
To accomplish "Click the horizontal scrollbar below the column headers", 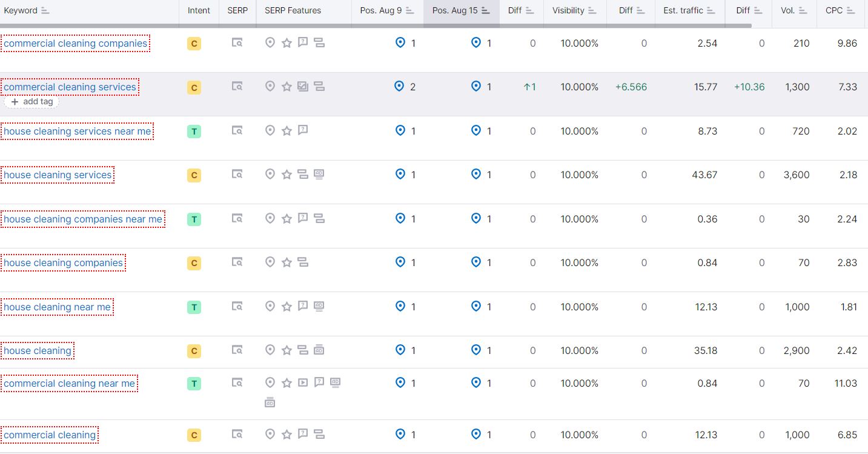I will coord(376,25).
